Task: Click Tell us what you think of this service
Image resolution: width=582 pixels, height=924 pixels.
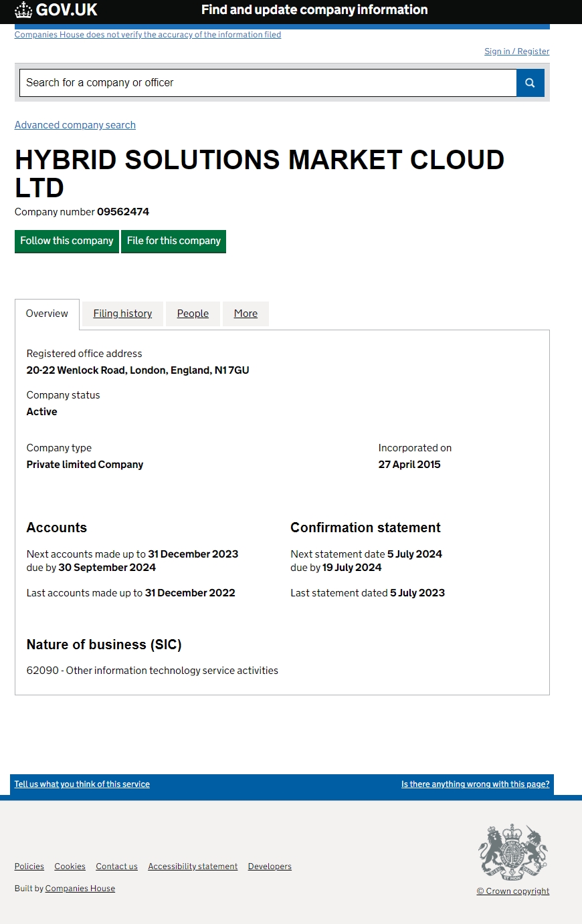Action: (82, 784)
